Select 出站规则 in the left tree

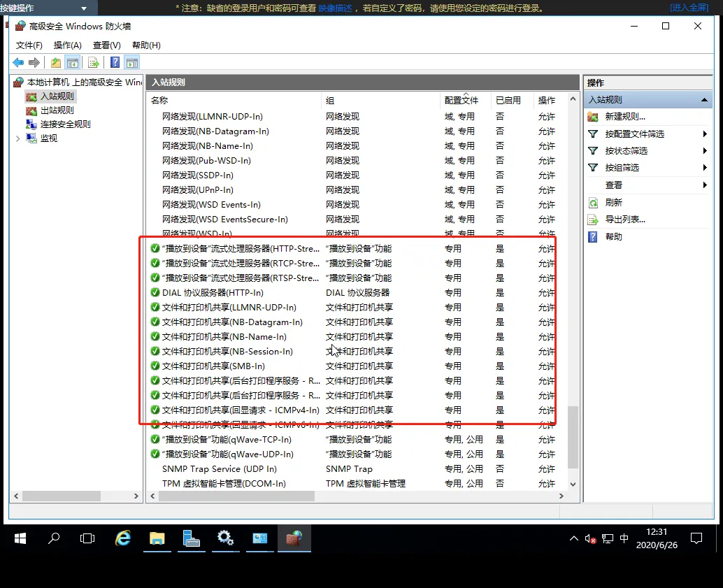(x=57, y=110)
